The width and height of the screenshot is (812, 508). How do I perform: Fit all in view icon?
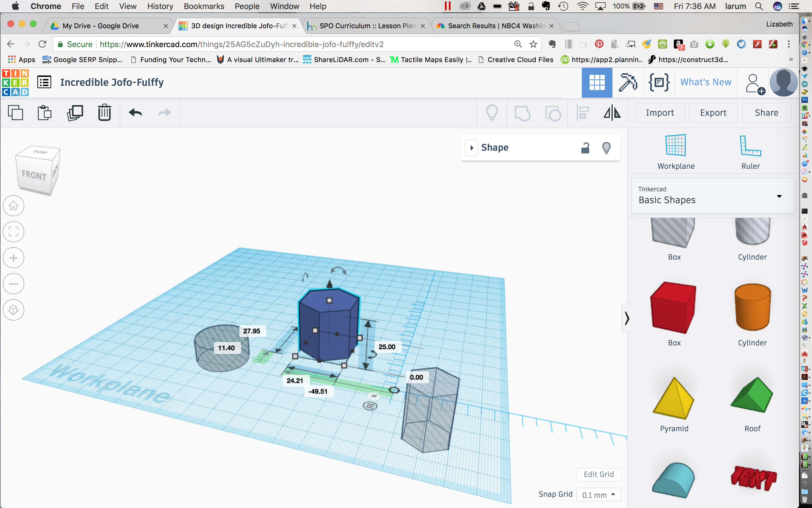pyautogui.click(x=14, y=231)
